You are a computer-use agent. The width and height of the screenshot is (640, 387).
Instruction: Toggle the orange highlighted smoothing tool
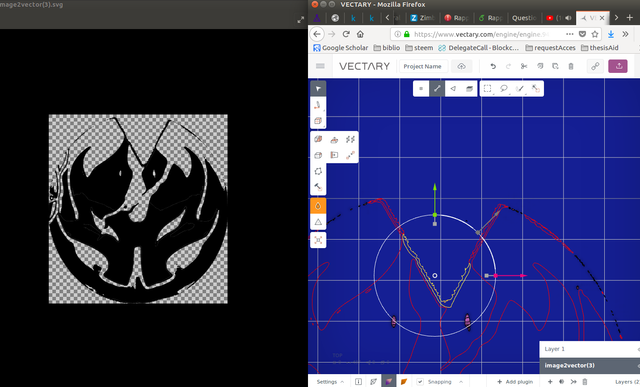(x=318, y=206)
